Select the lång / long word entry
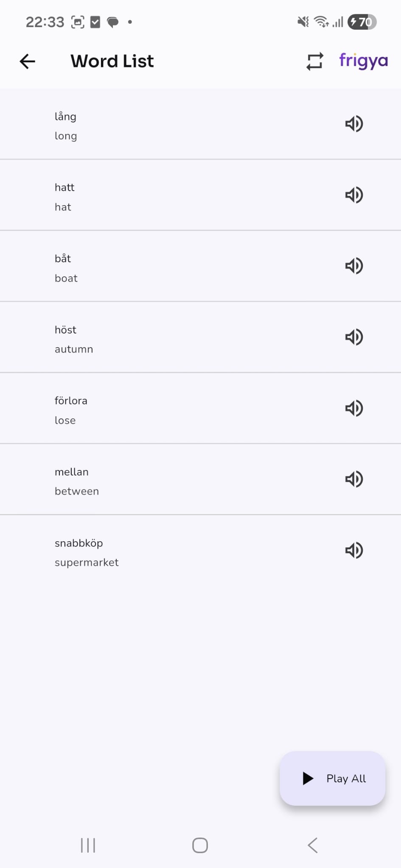The height and width of the screenshot is (868, 401). point(200,124)
